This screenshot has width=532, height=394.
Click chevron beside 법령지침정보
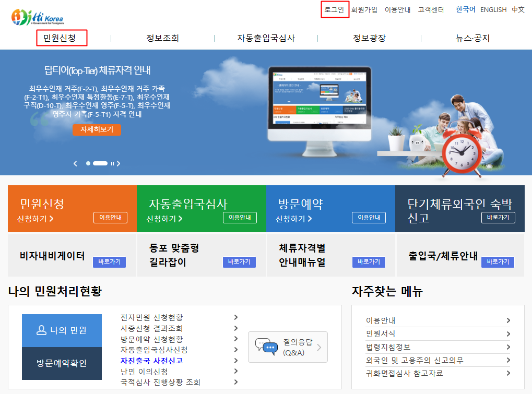508,347
